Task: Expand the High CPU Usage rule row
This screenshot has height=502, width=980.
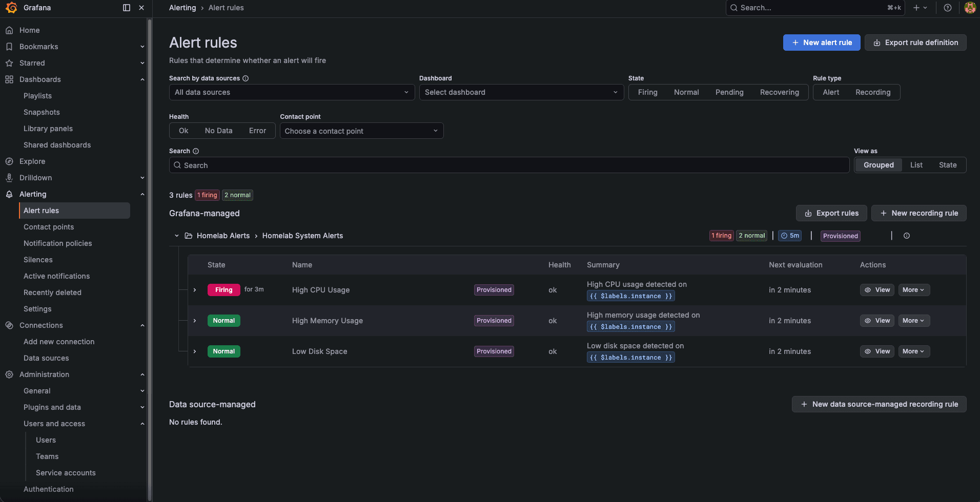Action: coord(195,290)
